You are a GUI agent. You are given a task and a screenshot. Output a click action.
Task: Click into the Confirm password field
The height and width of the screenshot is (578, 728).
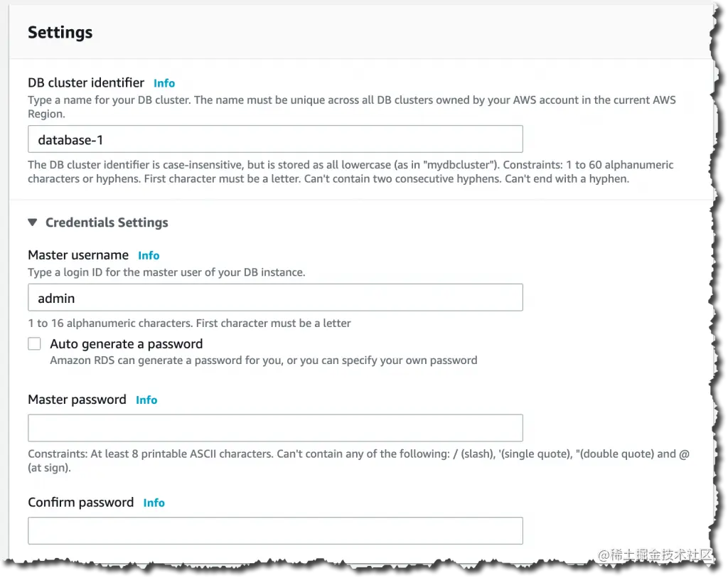275,530
